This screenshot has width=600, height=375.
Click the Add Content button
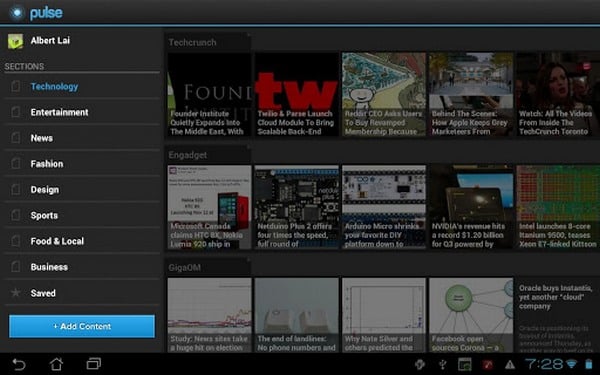tap(82, 326)
